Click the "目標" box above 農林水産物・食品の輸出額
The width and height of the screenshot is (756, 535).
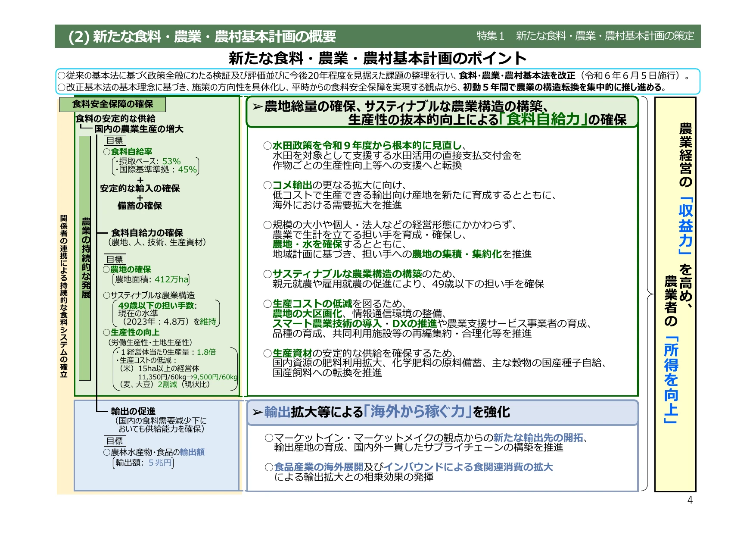115,441
